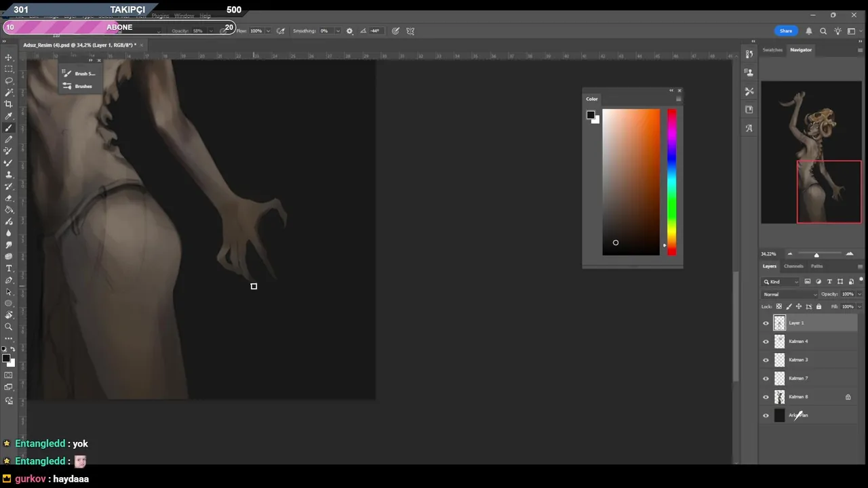Select the Zoom magnifier tool
The height and width of the screenshot is (488, 868).
point(9,327)
